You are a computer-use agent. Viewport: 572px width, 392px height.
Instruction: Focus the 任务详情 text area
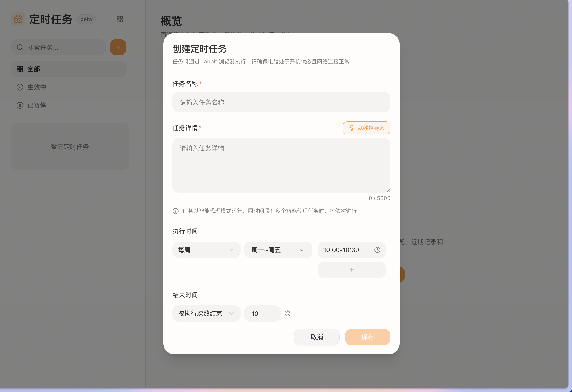[x=281, y=165]
